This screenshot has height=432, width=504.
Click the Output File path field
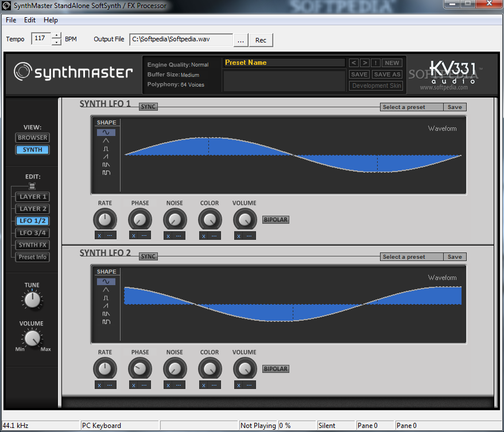(x=181, y=40)
